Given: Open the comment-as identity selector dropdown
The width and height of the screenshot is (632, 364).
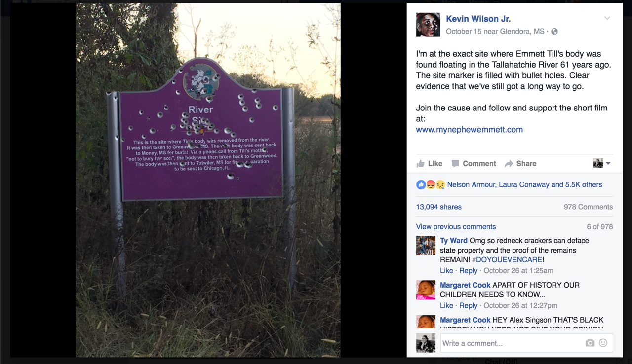Looking at the screenshot, I should click(602, 163).
